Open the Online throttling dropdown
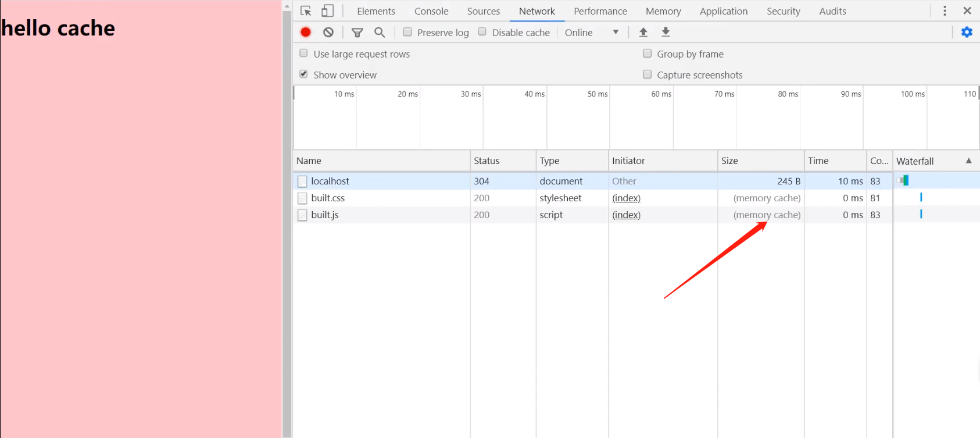 [x=592, y=33]
